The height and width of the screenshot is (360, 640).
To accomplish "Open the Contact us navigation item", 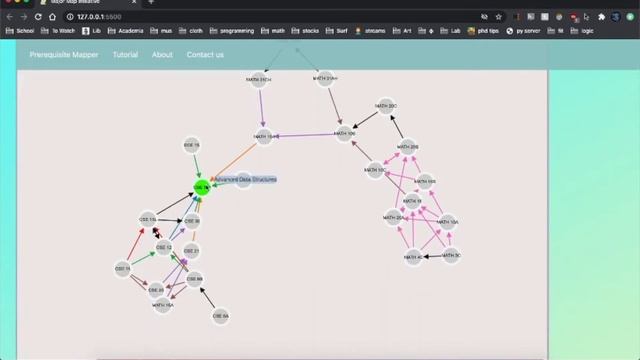I will tap(205, 55).
